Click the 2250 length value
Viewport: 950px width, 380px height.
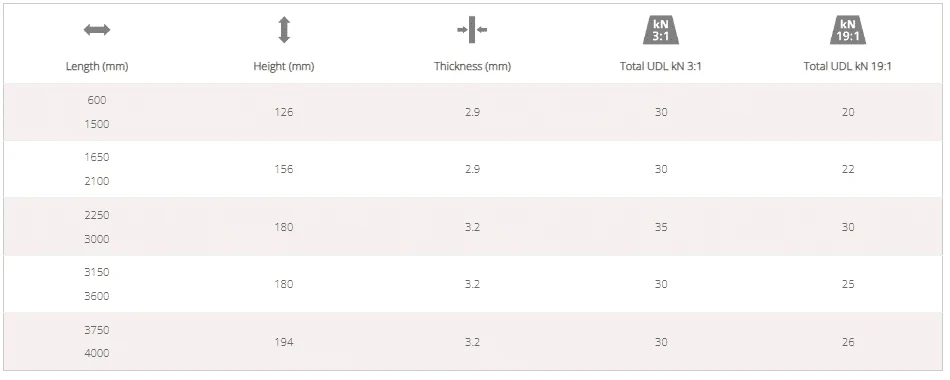point(97,216)
